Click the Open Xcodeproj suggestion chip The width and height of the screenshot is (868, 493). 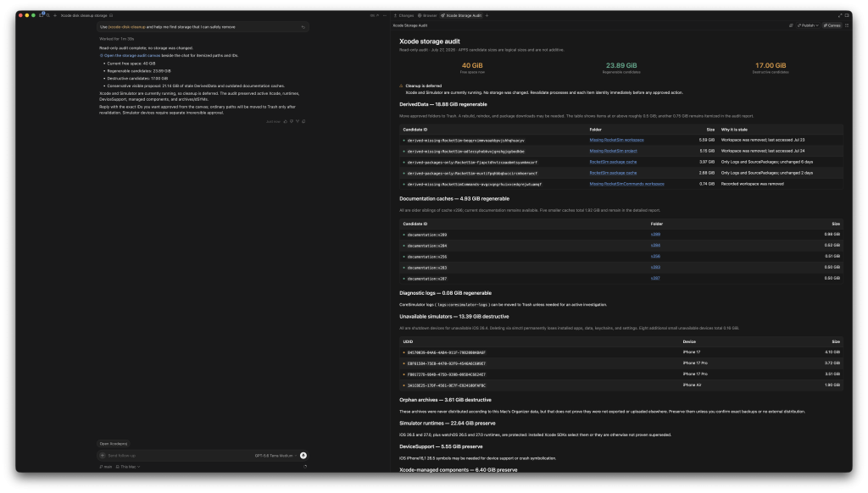coord(114,444)
